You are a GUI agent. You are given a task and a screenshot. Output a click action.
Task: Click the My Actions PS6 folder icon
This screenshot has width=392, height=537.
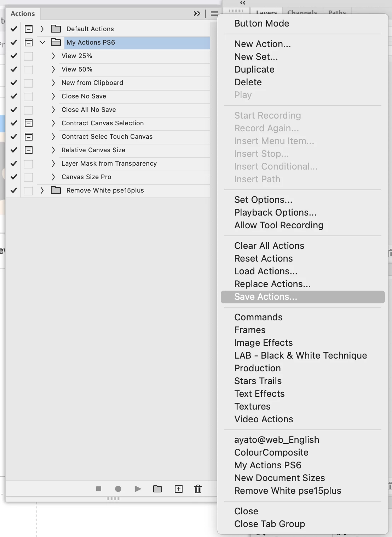tap(56, 42)
